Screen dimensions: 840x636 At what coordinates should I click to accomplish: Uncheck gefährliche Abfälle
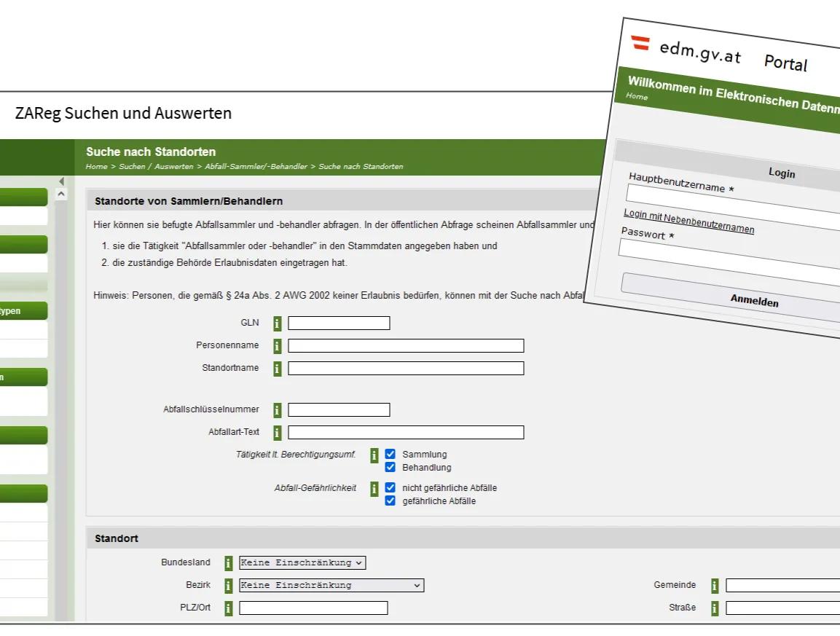coord(390,500)
